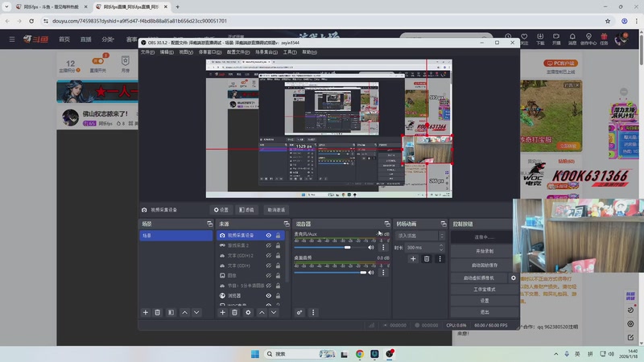Unlock the 浏览器 source lock
Image resolution: width=644 pixels, height=362 pixels.
pos(278,295)
